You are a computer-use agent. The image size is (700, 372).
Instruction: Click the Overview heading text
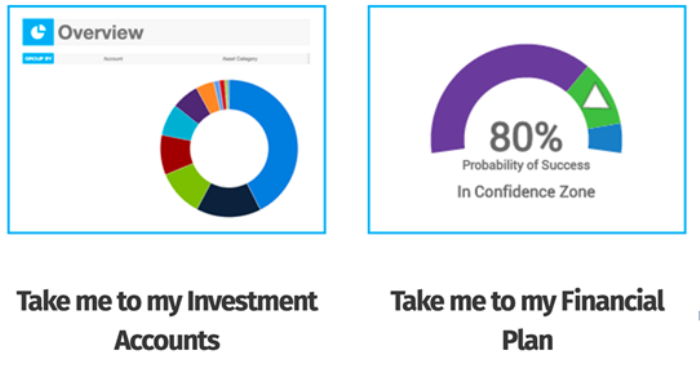100,32
